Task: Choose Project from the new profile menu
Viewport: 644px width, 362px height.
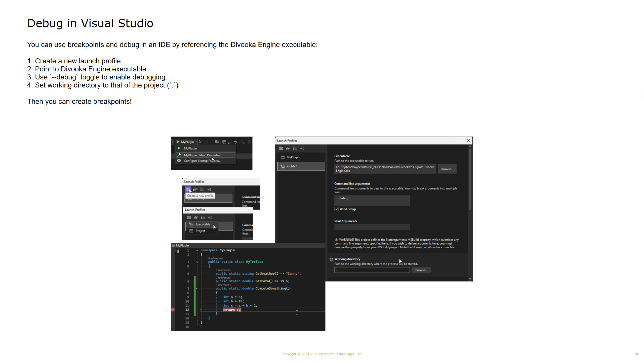Action: (x=202, y=231)
